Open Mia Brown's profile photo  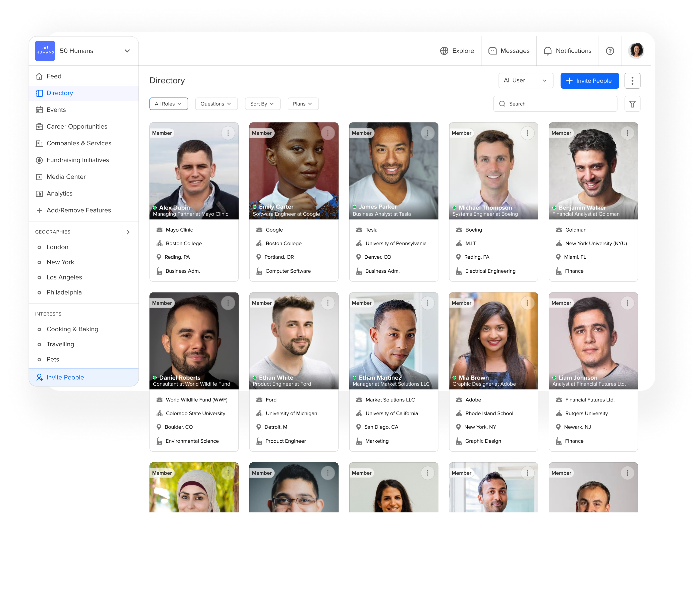(493, 341)
